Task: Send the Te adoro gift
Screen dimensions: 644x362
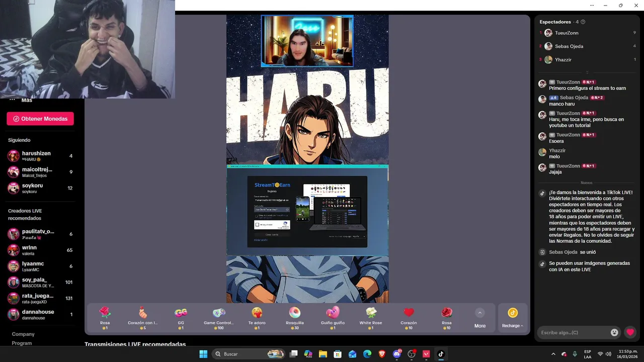Action: tap(257, 318)
